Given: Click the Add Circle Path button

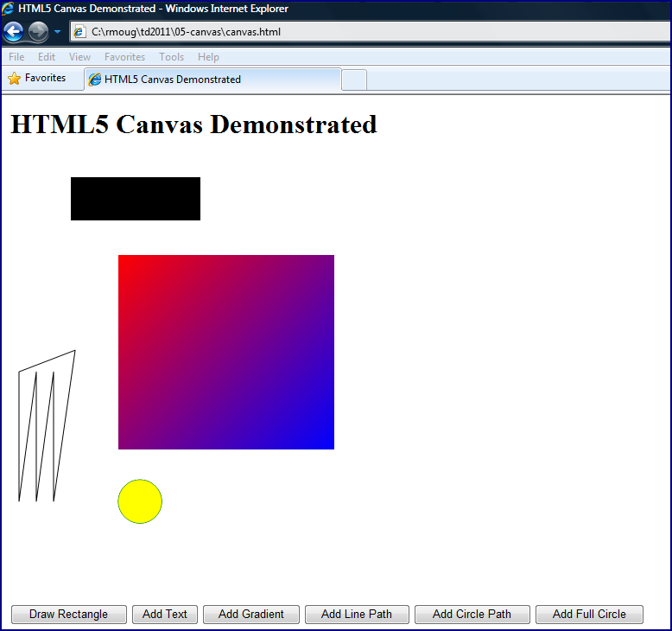Looking at the screenshot, I should (472, 615).
